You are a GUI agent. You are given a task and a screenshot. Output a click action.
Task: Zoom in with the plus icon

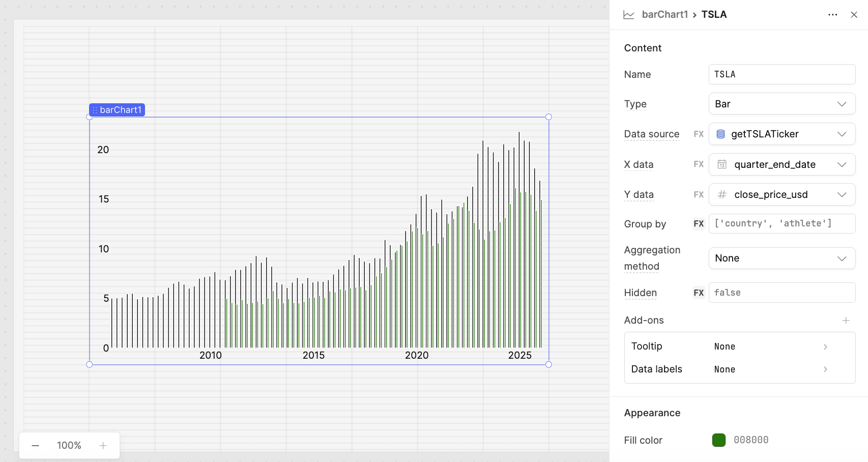coord(103,446)
